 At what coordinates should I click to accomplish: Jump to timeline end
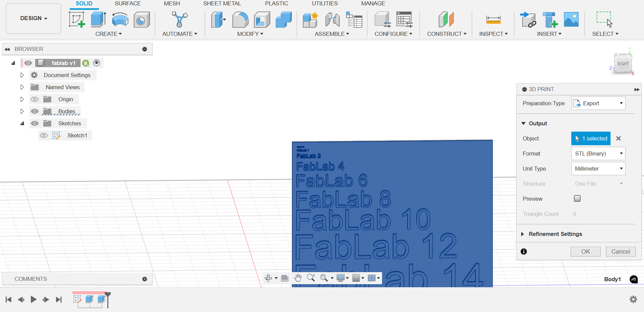pos(59,299)
